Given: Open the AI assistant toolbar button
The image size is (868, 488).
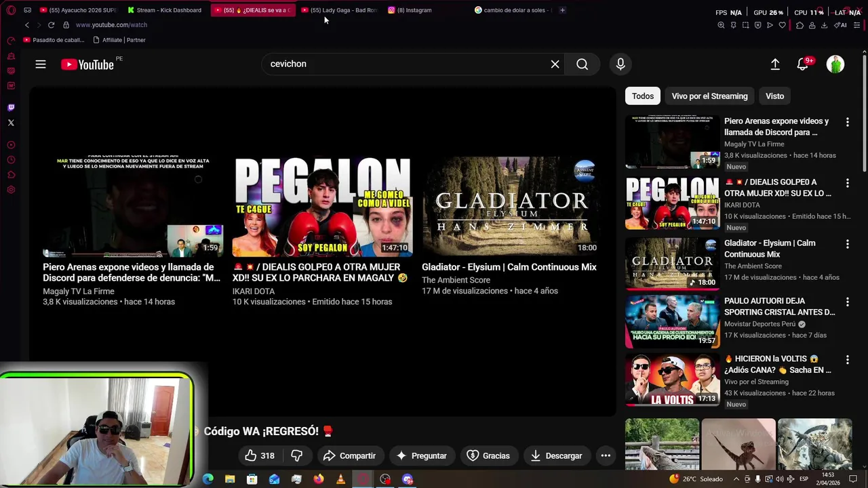Looking at the screenshot, I should 840,25.
